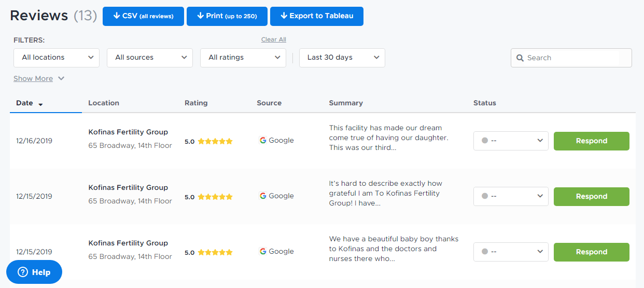Click the Google logo in the baby boy review

263,251
